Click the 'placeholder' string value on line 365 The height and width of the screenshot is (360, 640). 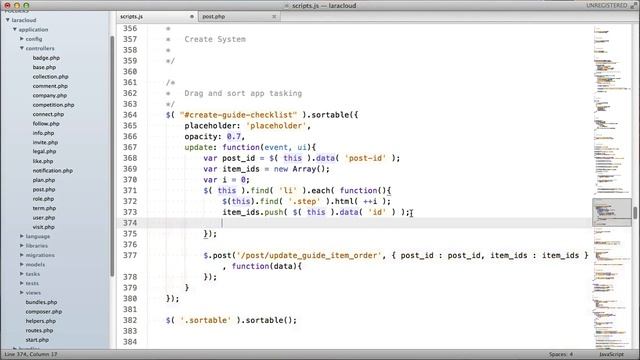(x=276, y=126)
